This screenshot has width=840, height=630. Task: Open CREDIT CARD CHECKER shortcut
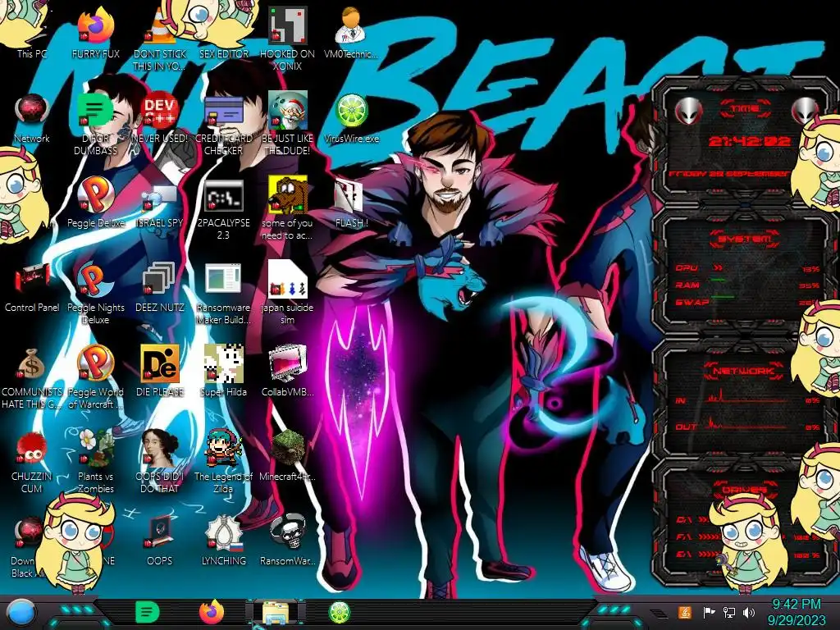point(224,125)
